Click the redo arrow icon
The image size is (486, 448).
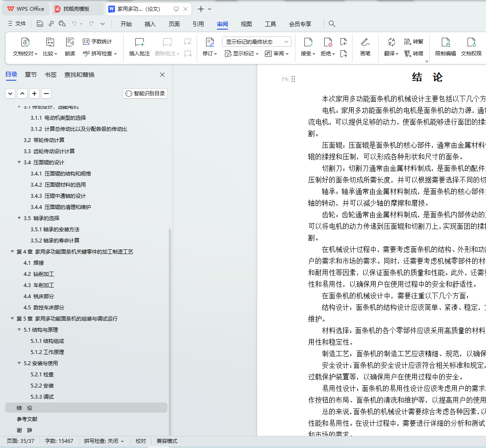pos(91,24)
